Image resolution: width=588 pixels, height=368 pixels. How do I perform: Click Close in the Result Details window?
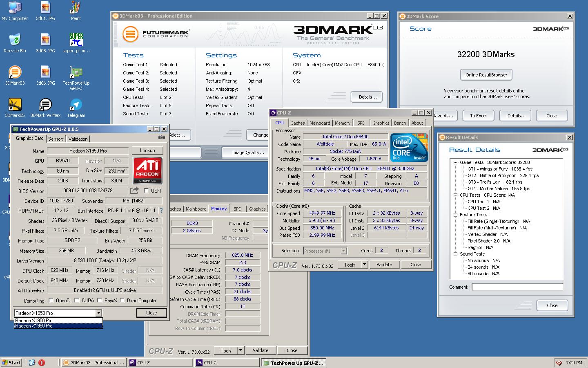pos(552,305)
